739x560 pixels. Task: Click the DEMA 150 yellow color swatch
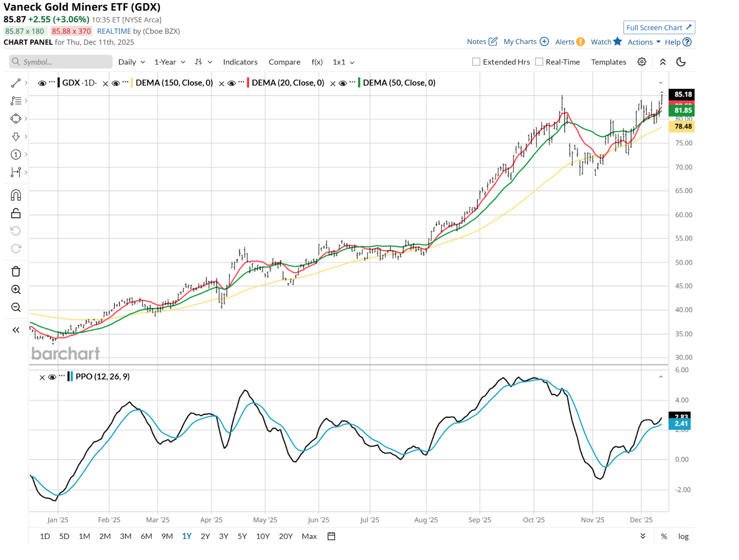132,83
